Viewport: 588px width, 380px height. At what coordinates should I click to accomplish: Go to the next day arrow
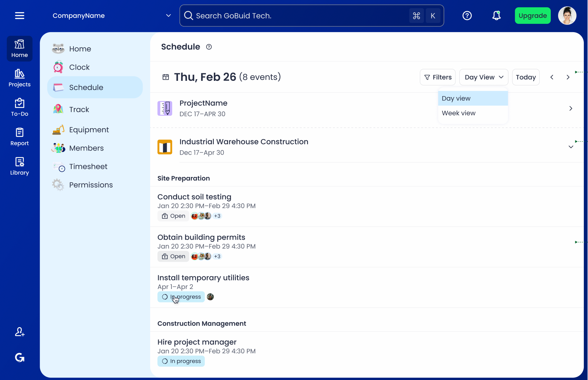point(568,77)
